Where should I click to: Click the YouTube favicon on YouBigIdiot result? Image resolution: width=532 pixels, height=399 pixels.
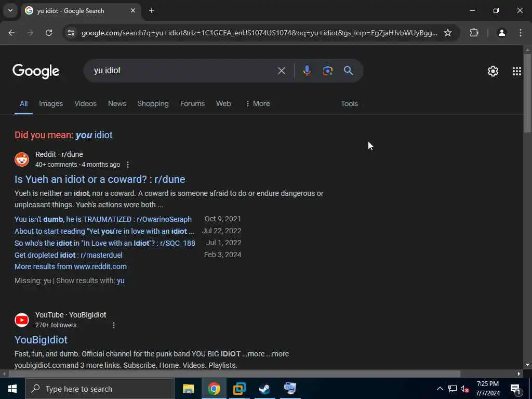[x=22, y=320]
